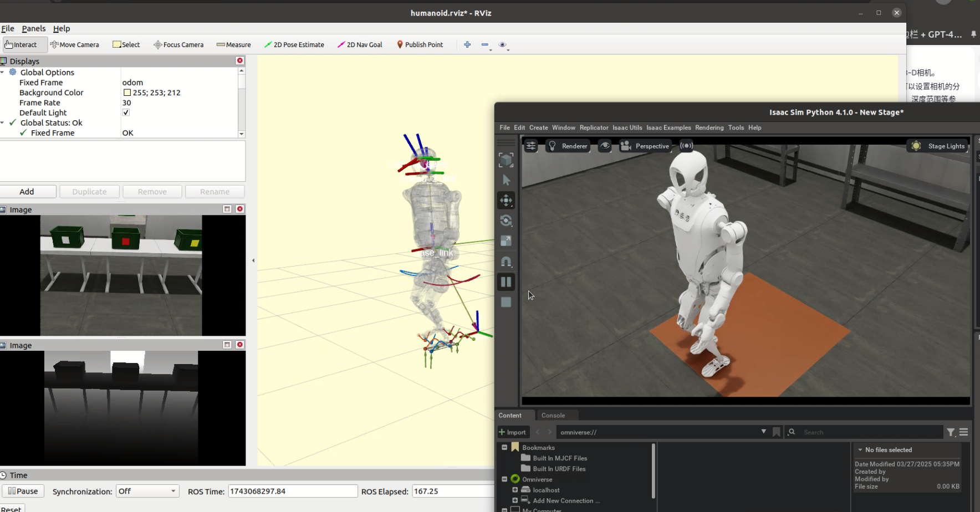The image size is (980, 512).
Task: Activate the Measure tool
Action: coord(234,45)
